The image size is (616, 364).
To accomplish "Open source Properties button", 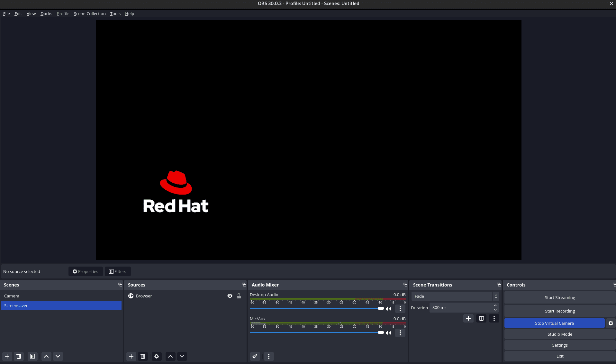I will pos(86,271).
